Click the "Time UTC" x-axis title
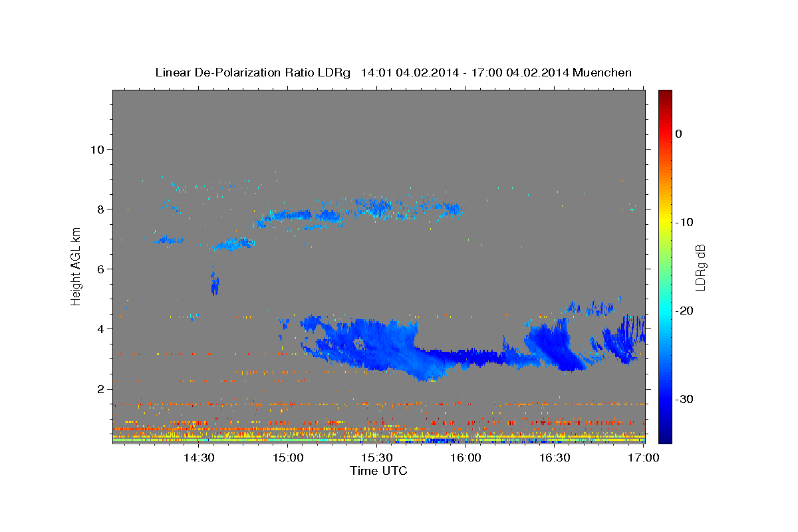 pos(378,471)
